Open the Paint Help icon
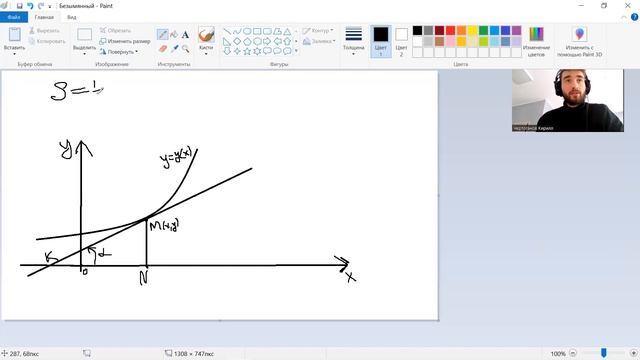The width and height of the screenshot is (640, 360). click(x=634, y=17)
